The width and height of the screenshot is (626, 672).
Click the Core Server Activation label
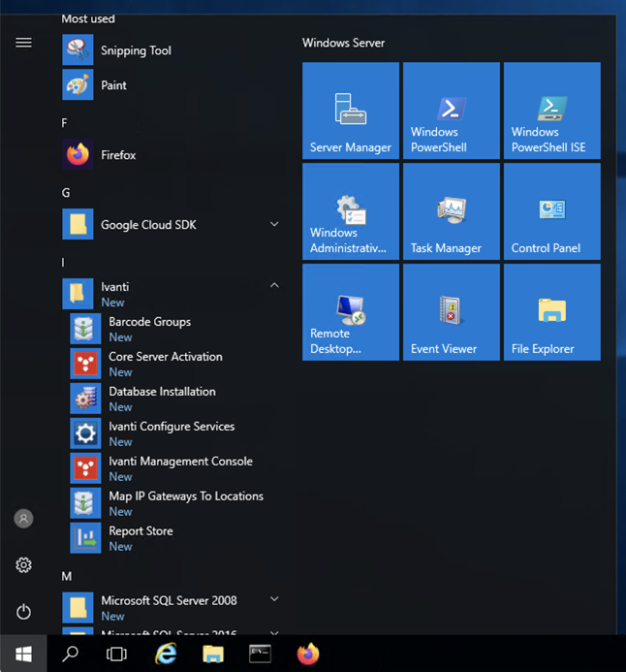coord(166,357)
